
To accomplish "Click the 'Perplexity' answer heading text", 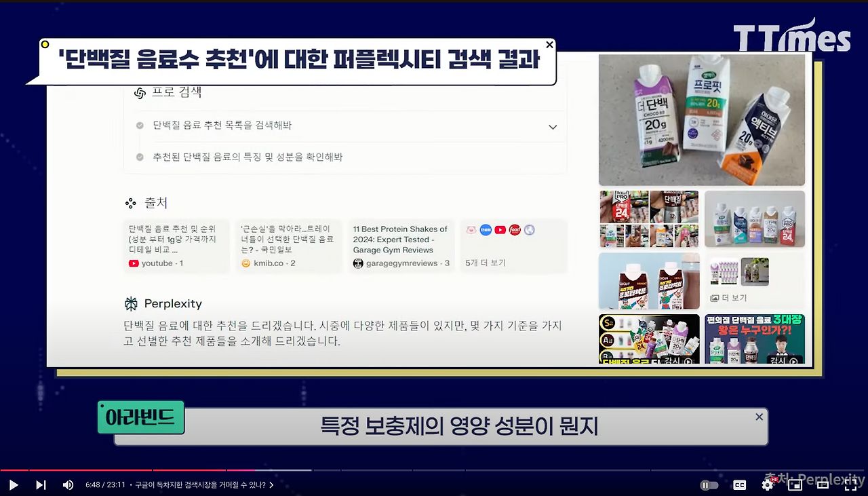I will (x=173, y=304).
